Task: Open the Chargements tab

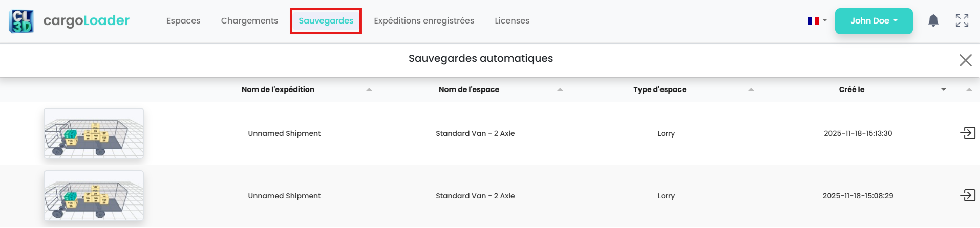Action: 249,21
